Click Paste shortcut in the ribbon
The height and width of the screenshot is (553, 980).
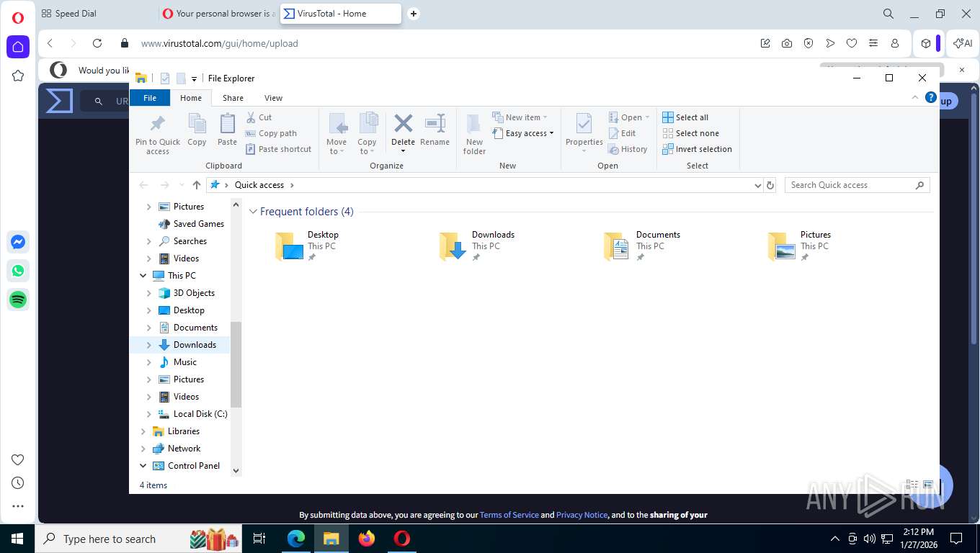tap(278, 149)
